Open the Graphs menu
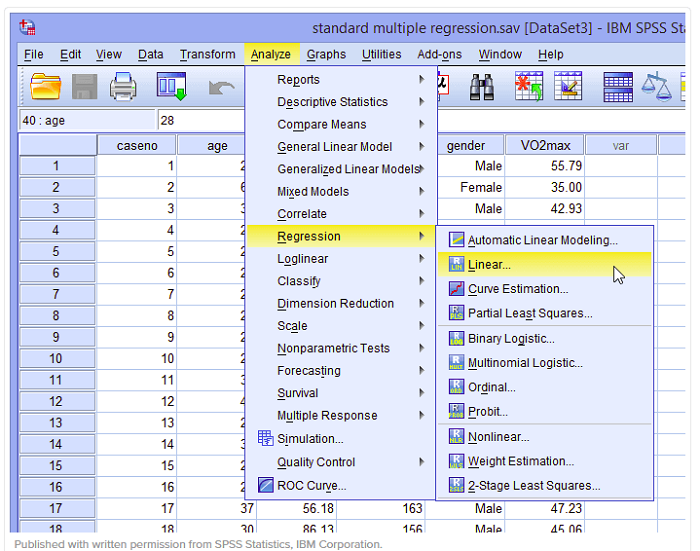This screenshot has width=700, height=551. 326,54
